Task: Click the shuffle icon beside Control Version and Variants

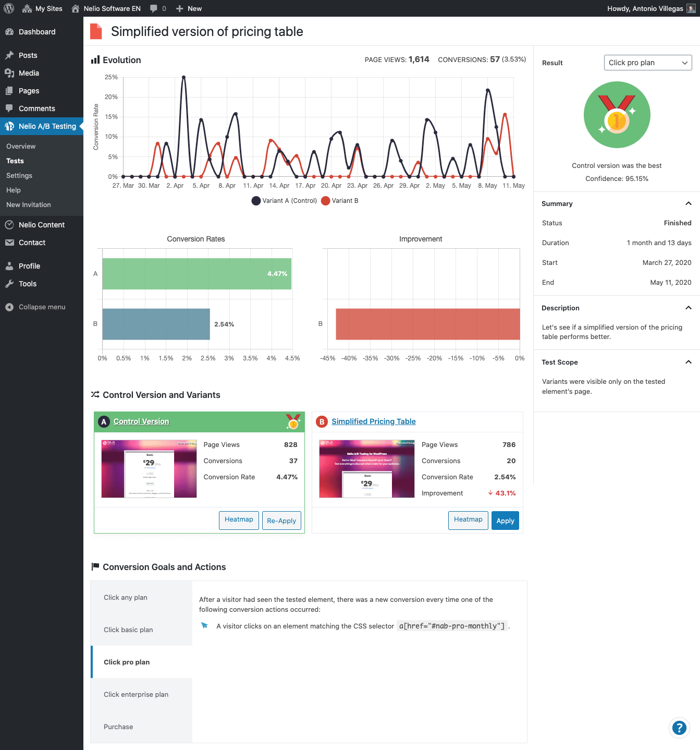Action: pyautogui.click(x=95, y=395)
